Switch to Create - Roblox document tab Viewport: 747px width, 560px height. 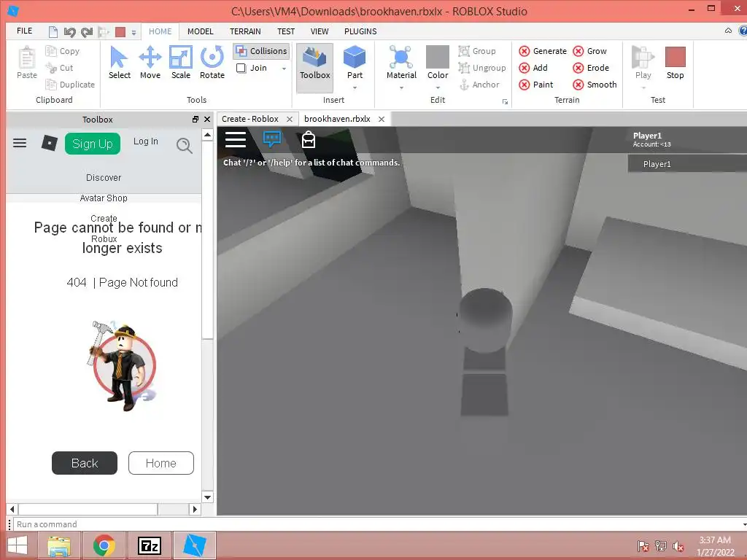250,119
